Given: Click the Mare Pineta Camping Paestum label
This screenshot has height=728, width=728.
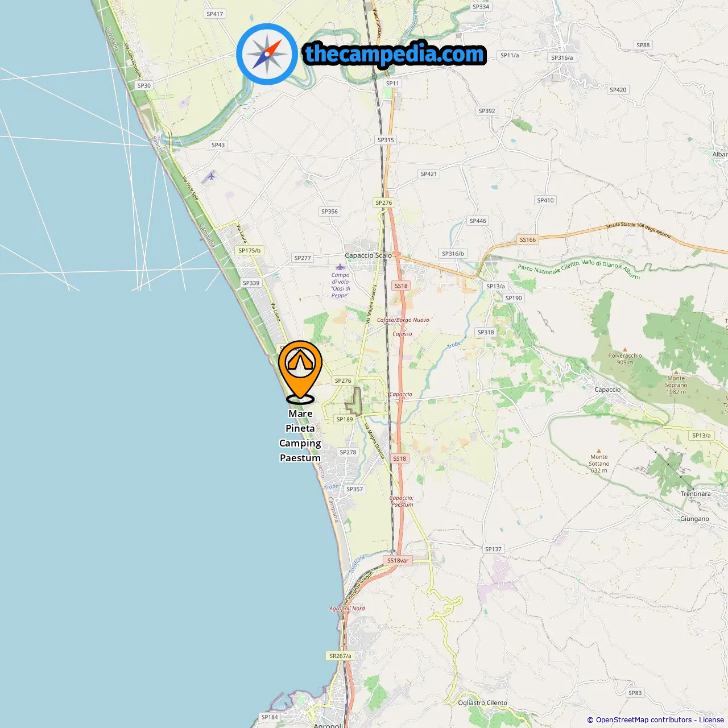Looking at the screenshot, I should [300, 436].
